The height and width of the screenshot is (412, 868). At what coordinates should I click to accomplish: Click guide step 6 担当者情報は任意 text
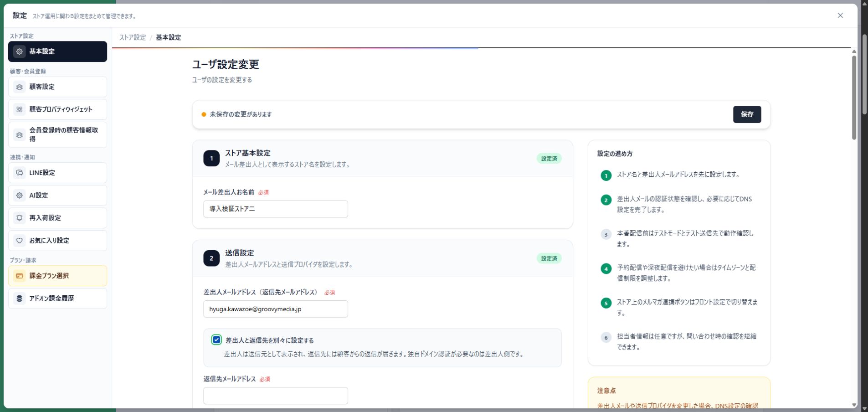coord(687,342)
